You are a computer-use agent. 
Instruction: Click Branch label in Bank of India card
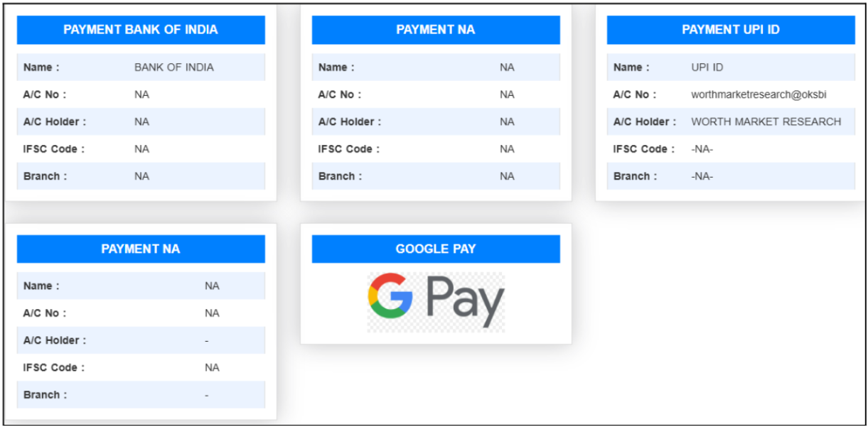coord(45,176)
